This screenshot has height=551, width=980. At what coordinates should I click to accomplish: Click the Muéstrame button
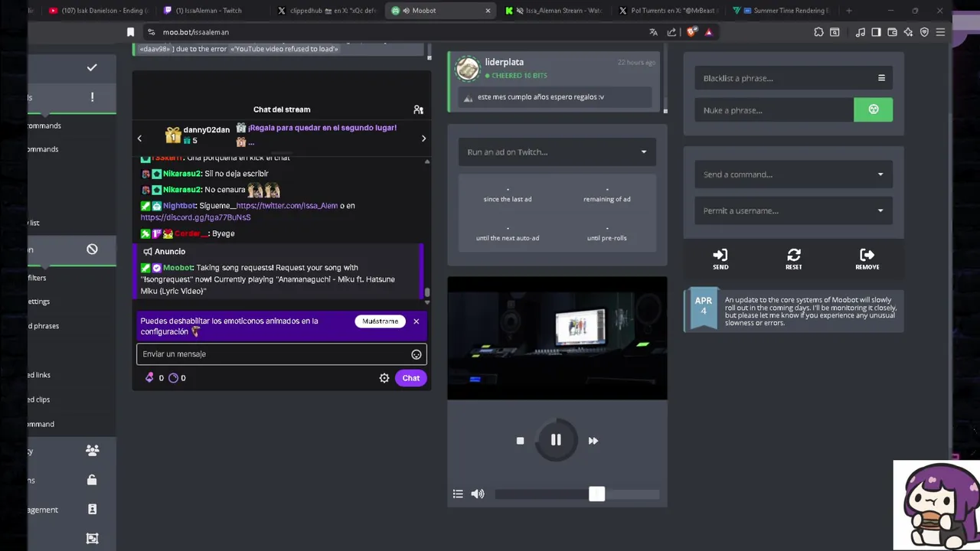(381, 321)
